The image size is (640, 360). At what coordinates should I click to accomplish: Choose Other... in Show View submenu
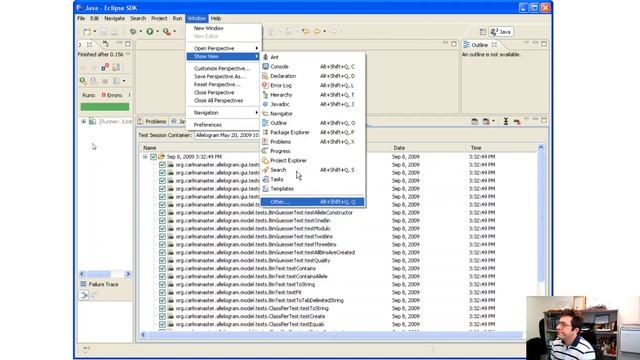point(312,202)
